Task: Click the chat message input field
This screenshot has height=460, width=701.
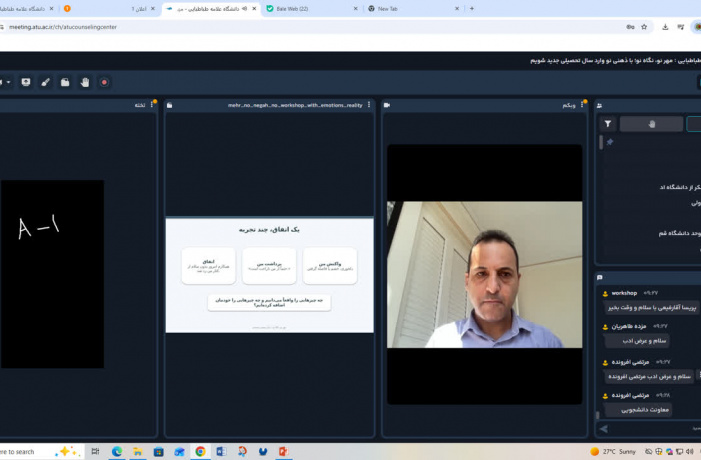Action: [x=655, y=429]
